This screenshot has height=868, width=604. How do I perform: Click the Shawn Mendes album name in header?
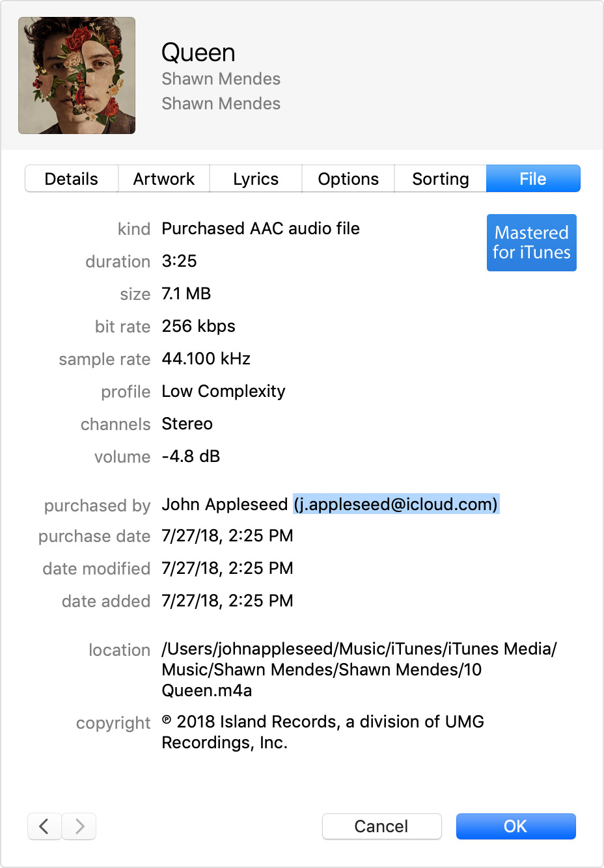coord(221,103)
